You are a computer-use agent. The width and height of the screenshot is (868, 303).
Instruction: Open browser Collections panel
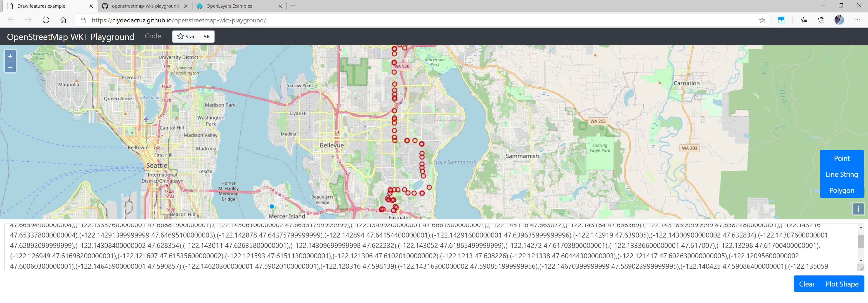pyautogui.click(x=821, y=20)
